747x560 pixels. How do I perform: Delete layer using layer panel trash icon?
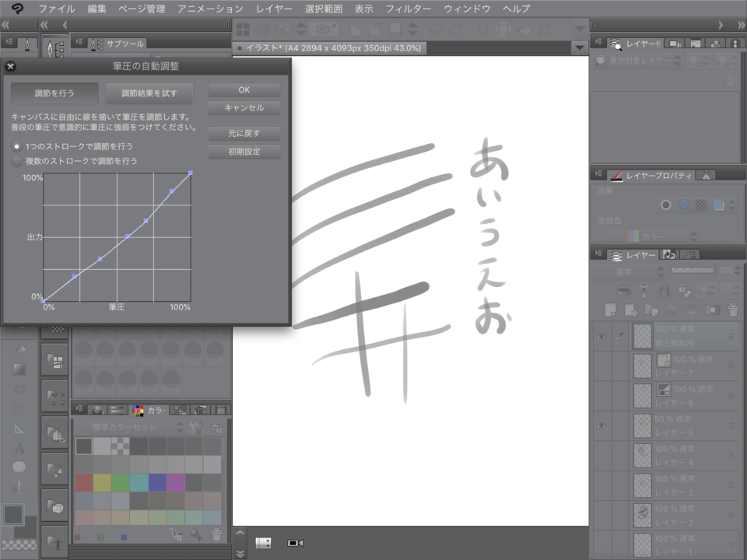pyautogui.click(x=731, y=310)
